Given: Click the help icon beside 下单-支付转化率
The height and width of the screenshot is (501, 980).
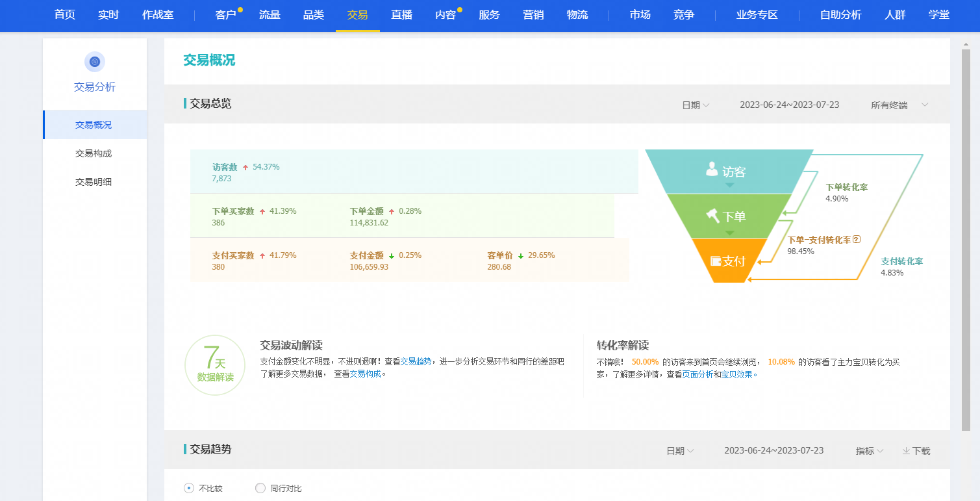Looking at the screenshot, I should [856, 239].
